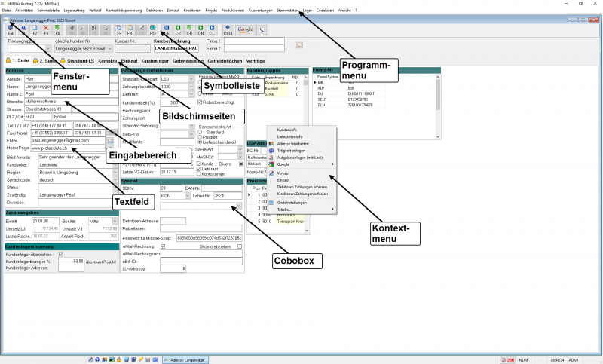Jump to previous record with C-Z icon
Image resolution: width=603 pixels, height=364 pixels.
(178, 30)
